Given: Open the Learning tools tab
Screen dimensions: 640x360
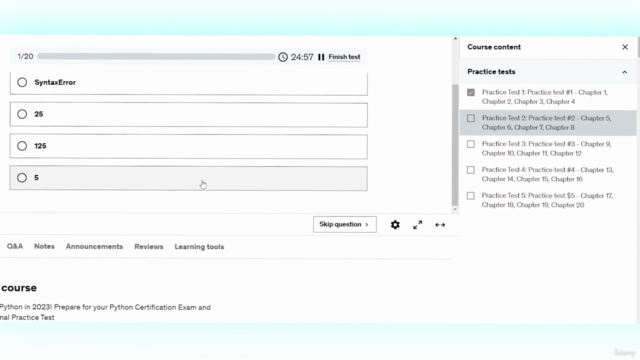Looking at the screenshot, I should tap(199, 247).
